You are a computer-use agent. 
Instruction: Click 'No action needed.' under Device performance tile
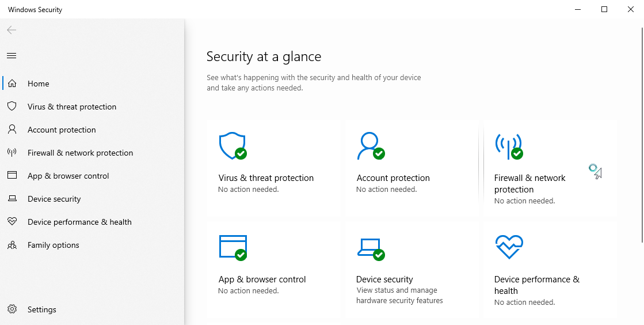[x=524, y=302]
